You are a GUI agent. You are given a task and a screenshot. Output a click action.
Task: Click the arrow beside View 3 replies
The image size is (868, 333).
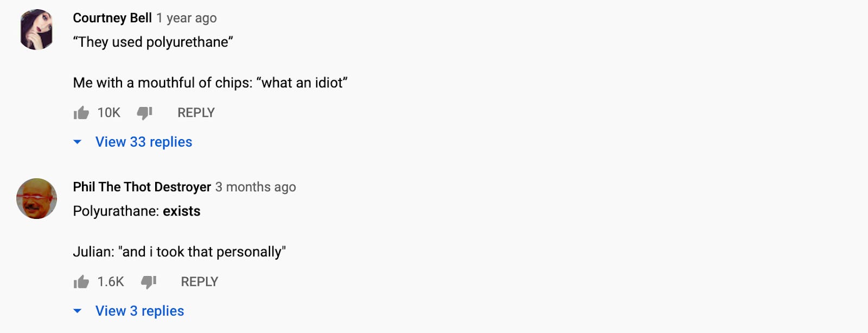coord(78,311)
